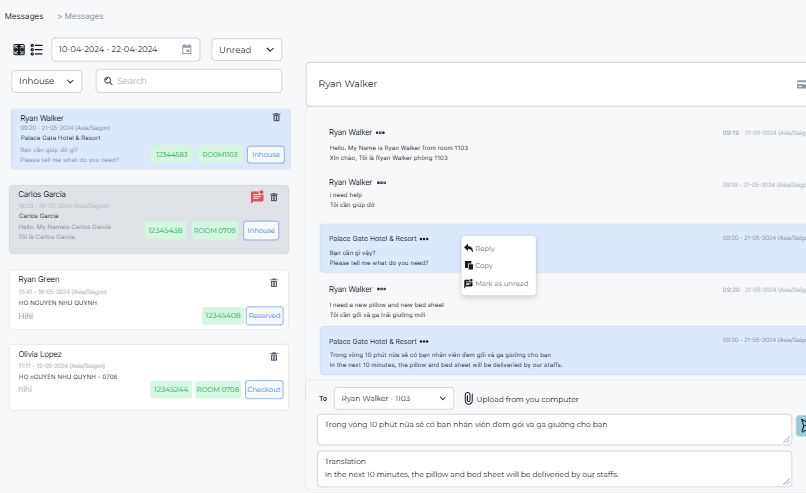Screen dimensions: 806x493
Task: Delete Ryan Walker conversation trash icon
Action: coord(276,117)
